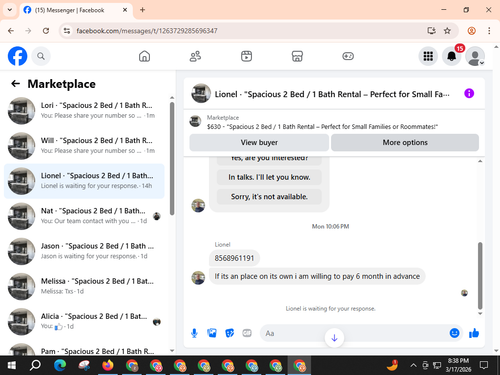
Task: Open the browser tab search chevron
Action: [x=10, y=10]
